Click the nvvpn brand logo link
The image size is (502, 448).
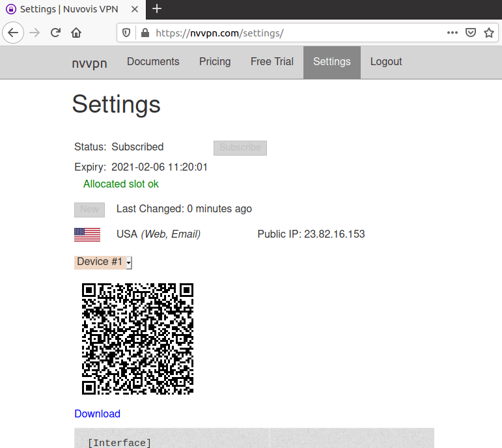pos(89,63)
